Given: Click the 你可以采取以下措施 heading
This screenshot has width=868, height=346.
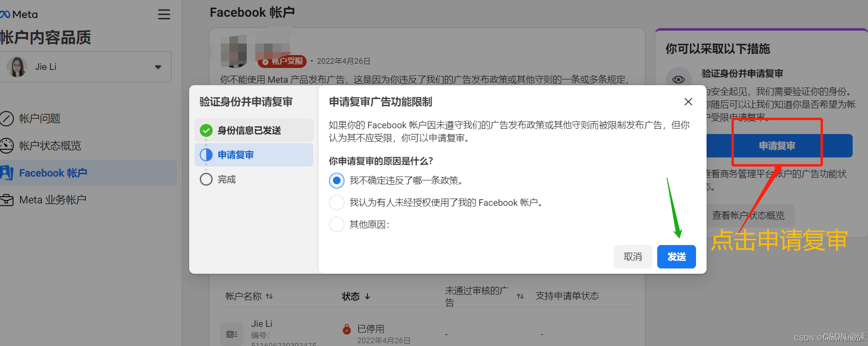Looking at the screenshot, I should tap(718, 49).
